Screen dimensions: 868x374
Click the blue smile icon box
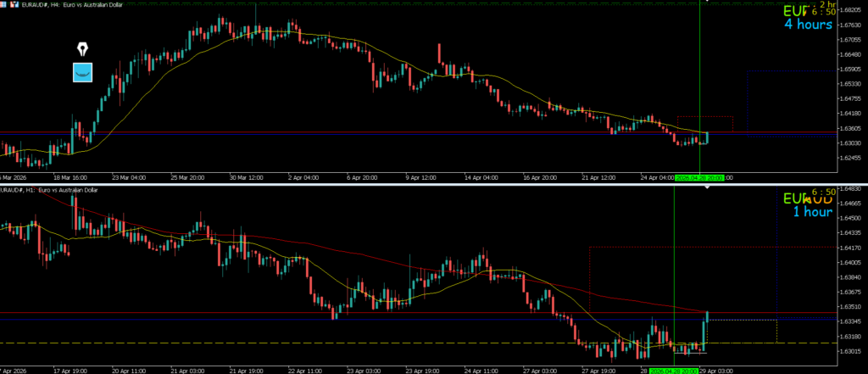(x=82, y=73)
